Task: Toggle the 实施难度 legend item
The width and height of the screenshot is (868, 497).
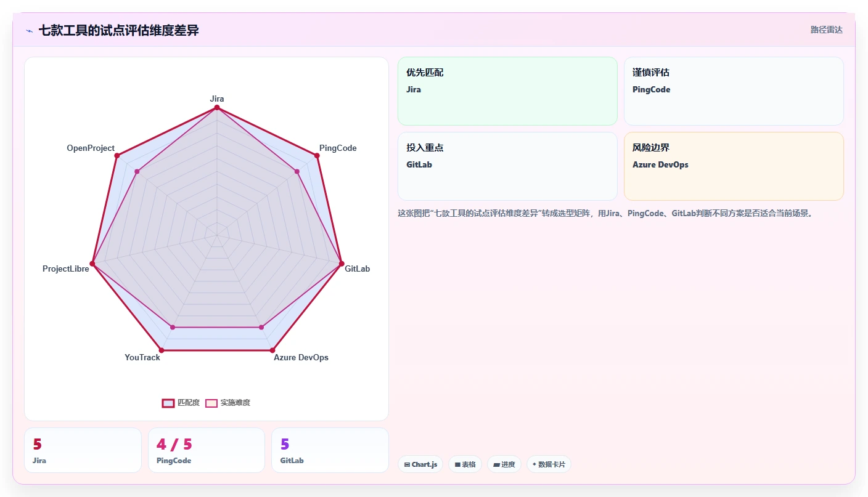Action: pyautogui.click(x=227, y=403)
